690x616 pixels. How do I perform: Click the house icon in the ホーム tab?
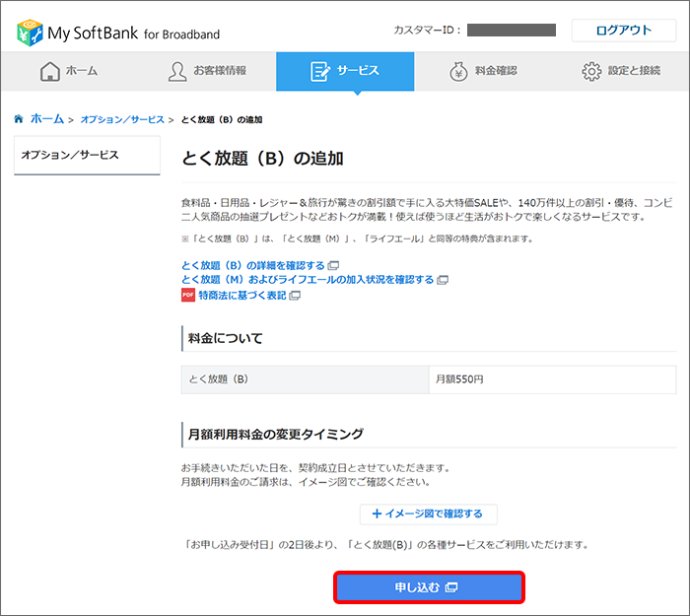click(x=49, y=71)
